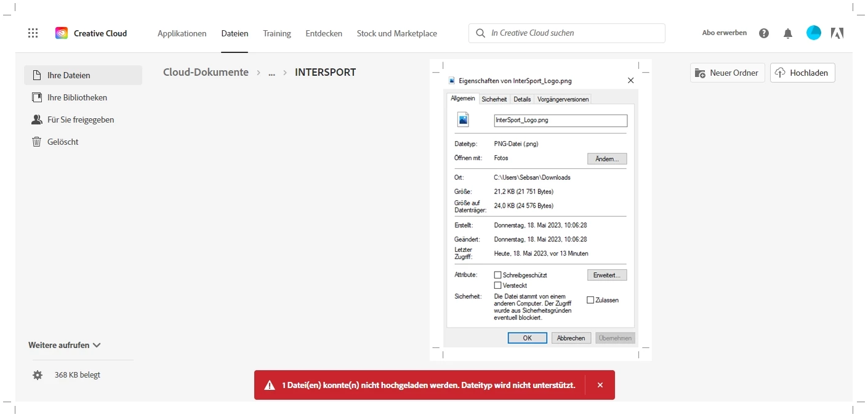Image resolution: width=868 pixels, height=417 pixels.
Task: Click the INTERSPORT breadcrumb
Action: (x=326, y=73)
